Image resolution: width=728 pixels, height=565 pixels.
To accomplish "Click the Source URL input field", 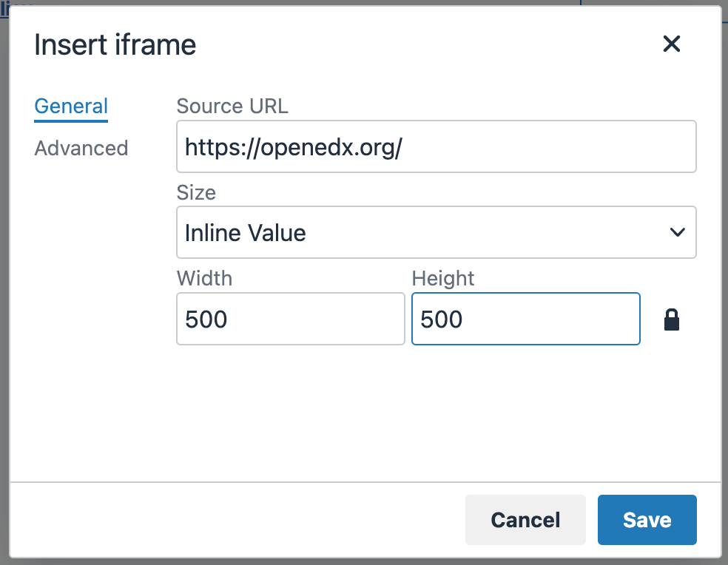I will click(x=436, y=146).
